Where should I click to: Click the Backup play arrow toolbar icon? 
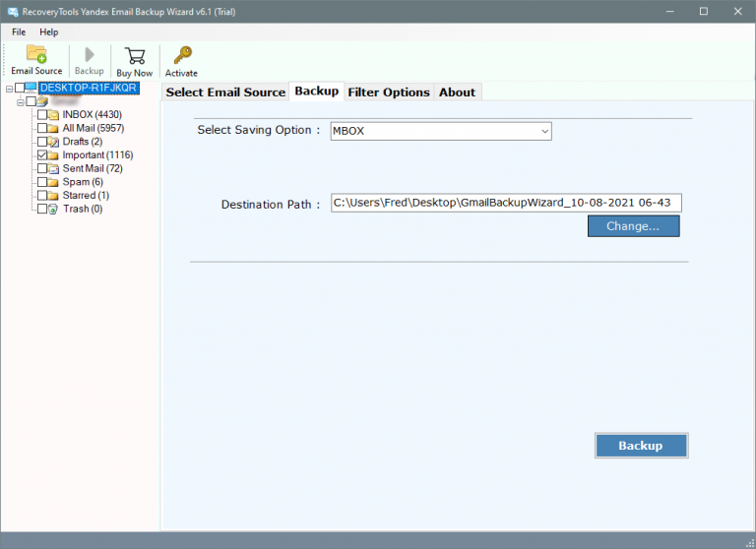point(89,54)
